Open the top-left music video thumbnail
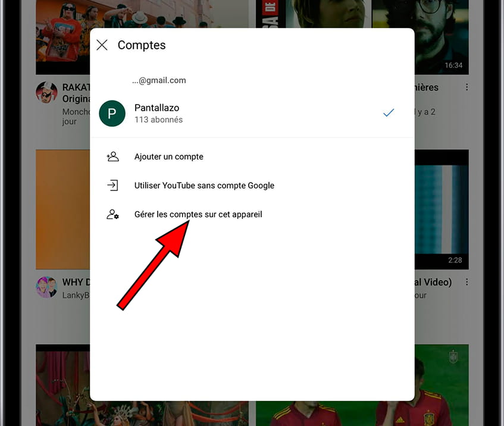Viewport: 504px width, 426px height. coord(63,37)
